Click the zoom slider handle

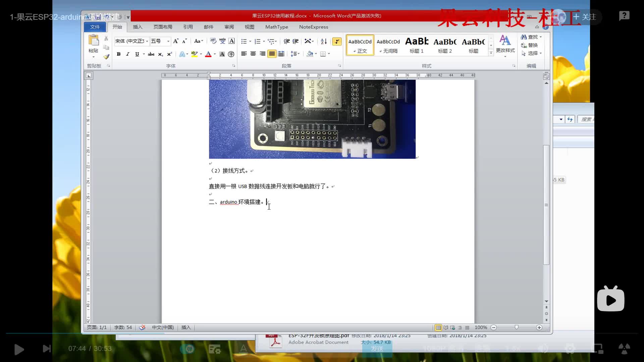tap(517, 327)
